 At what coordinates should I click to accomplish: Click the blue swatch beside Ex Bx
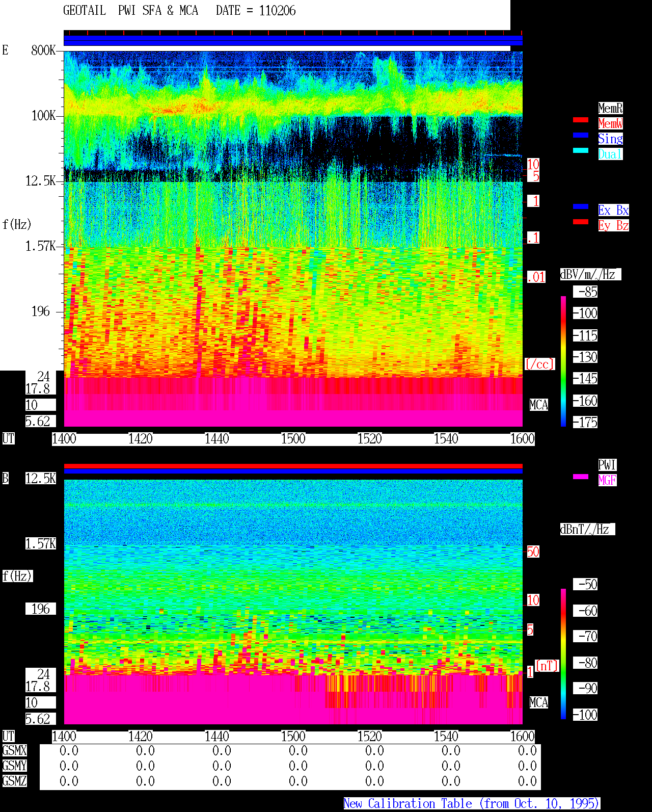pos(581,206)
